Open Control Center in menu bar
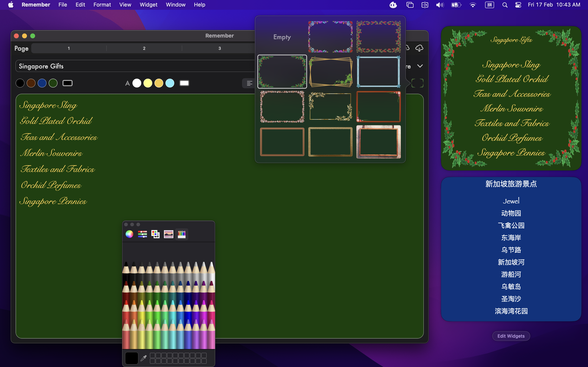 [x=518, y=5]
